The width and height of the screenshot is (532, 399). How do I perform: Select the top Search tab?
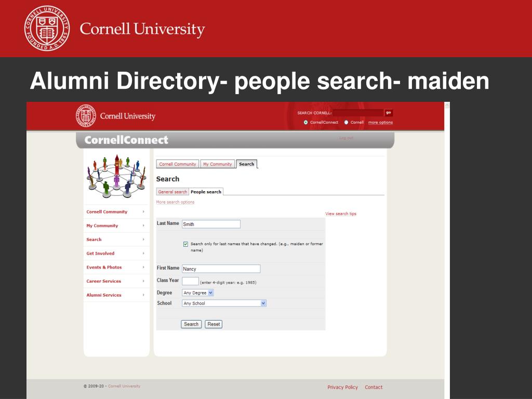point(247,164)
